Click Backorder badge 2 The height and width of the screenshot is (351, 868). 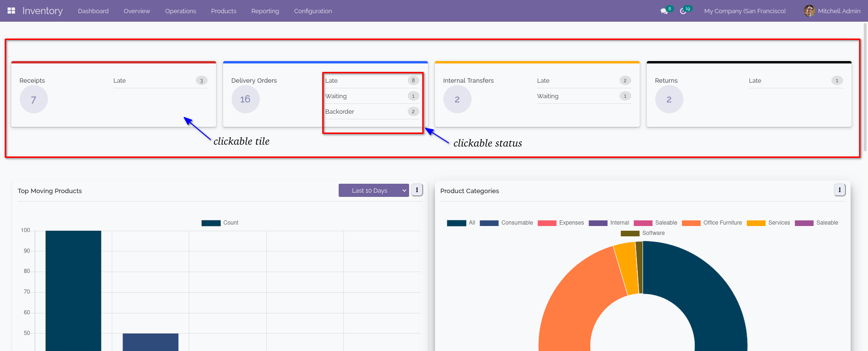[x=413, y=111]
